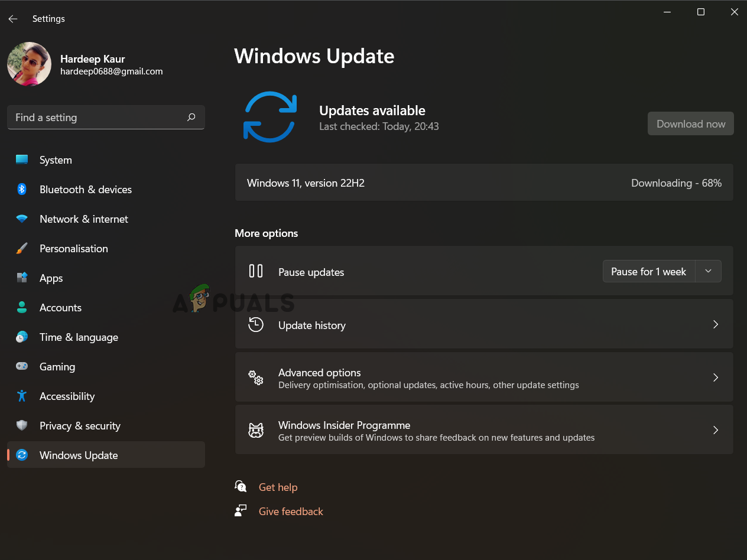
Task: Click the pause bars icon
Action: [256, 271]
